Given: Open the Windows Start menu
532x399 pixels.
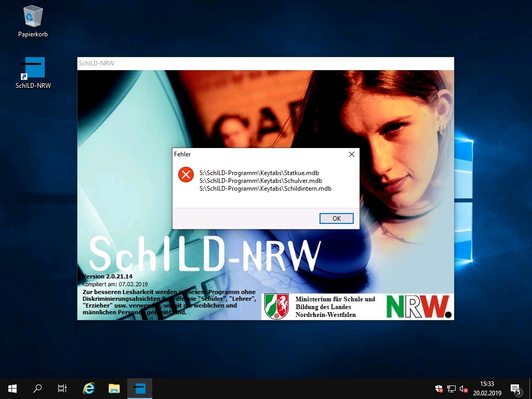Looking at the screenshot, I should click(x=12, y=389).
